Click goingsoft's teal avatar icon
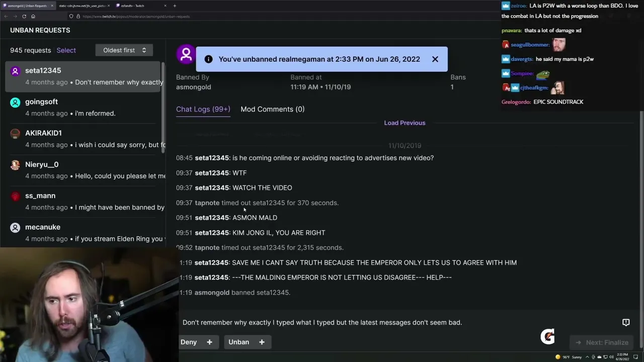Image resolution: width=644 pixels, height=362 pixels. [15, 103]
